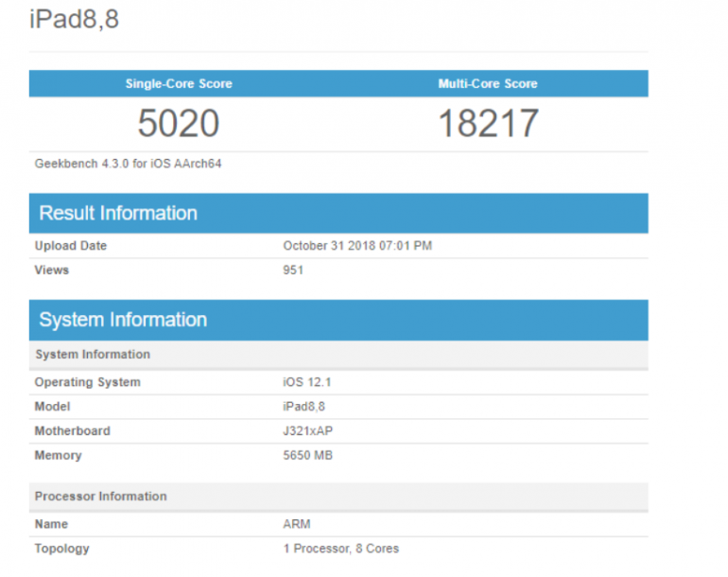The width and height of the screenshot is (728, 577).
Task: Click the October 31 2018 upload date value
Action: coord(357,246)
